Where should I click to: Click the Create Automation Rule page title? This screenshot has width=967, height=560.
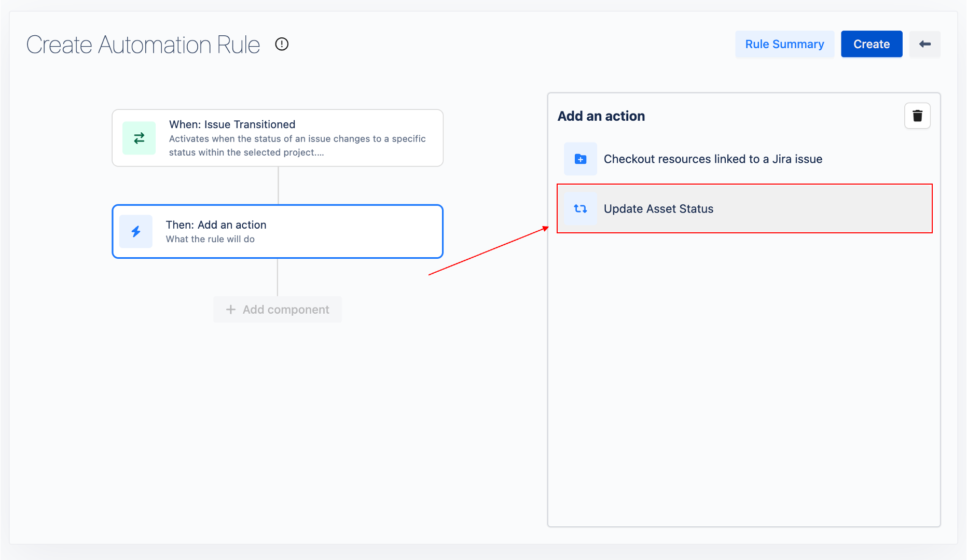pos(143,45)
